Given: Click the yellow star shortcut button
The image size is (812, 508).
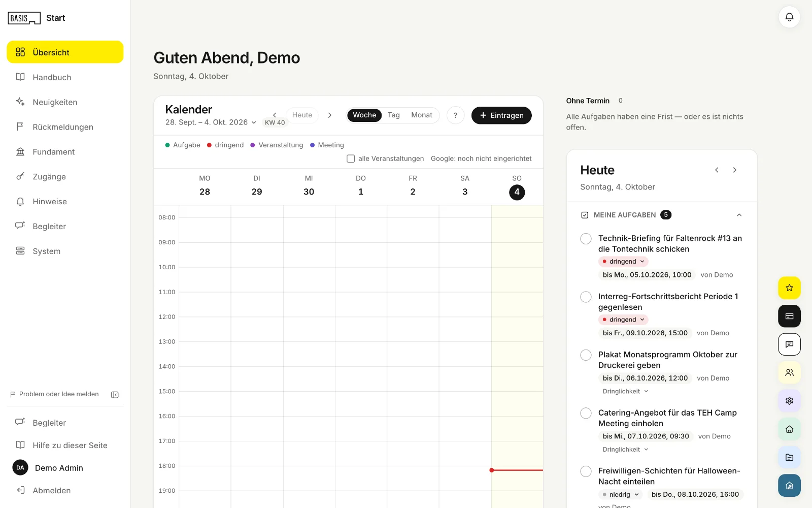Looking at the screenshot, I should (789, 288).
